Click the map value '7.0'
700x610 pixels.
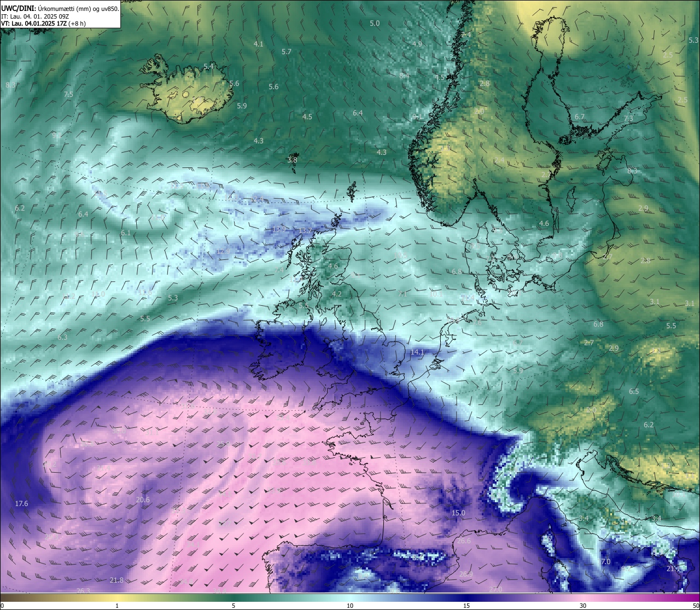[x=605, y=562]
